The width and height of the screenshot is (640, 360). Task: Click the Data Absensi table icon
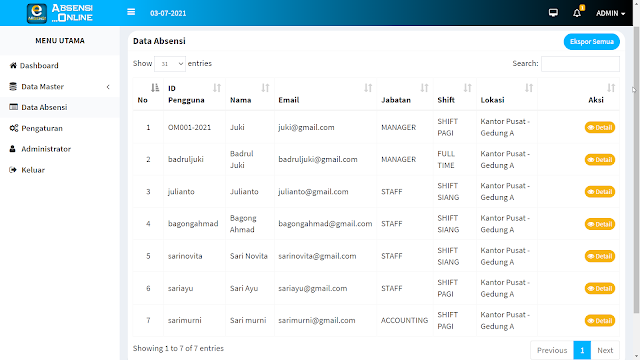pos(13,107)
